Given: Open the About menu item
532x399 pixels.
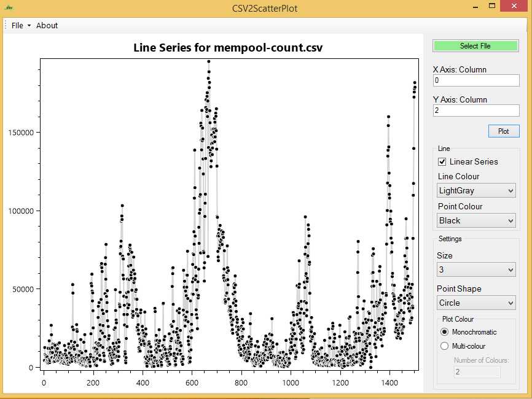Looking at the screenshot, I should pos(47,25).
